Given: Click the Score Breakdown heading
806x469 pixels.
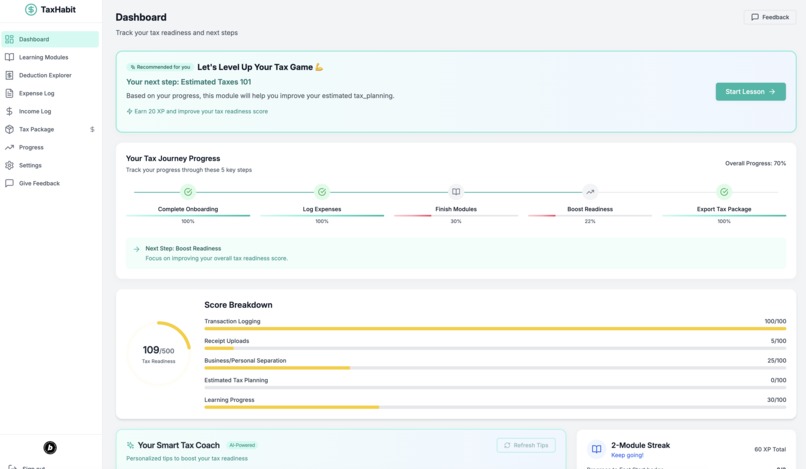Looking at the screenshot, I should (238, 305).
